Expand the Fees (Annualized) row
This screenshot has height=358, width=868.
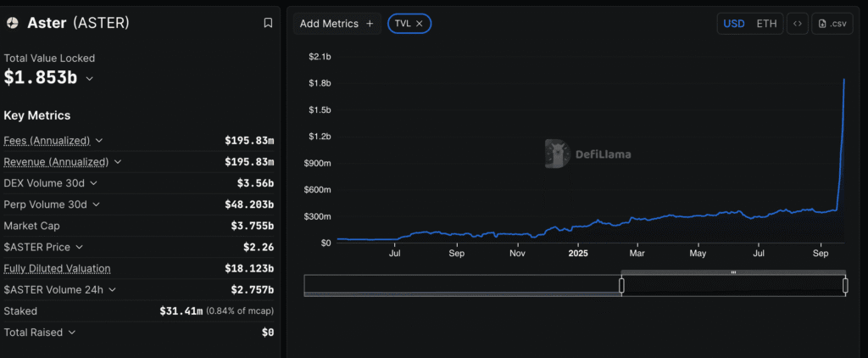[99, 140]
